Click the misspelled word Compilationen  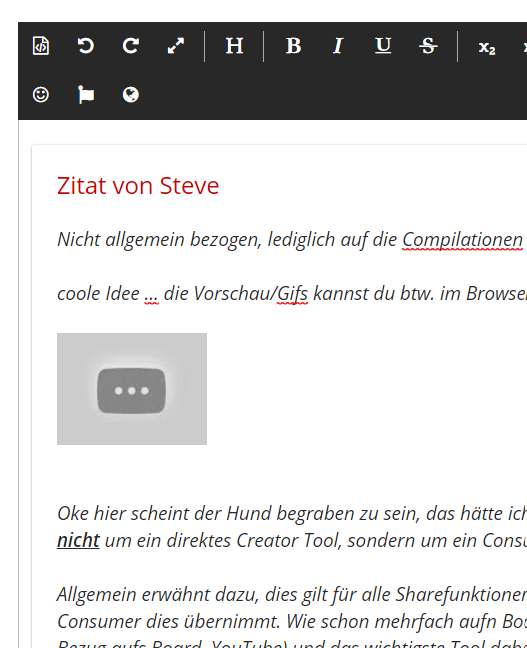click(x=463, y=240)
